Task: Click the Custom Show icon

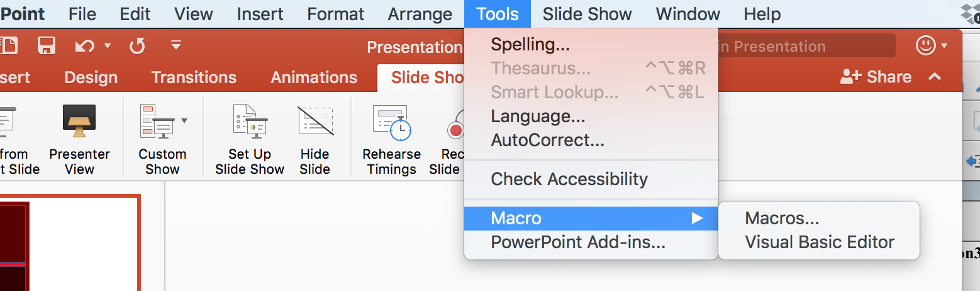Action: click(157, 121)
